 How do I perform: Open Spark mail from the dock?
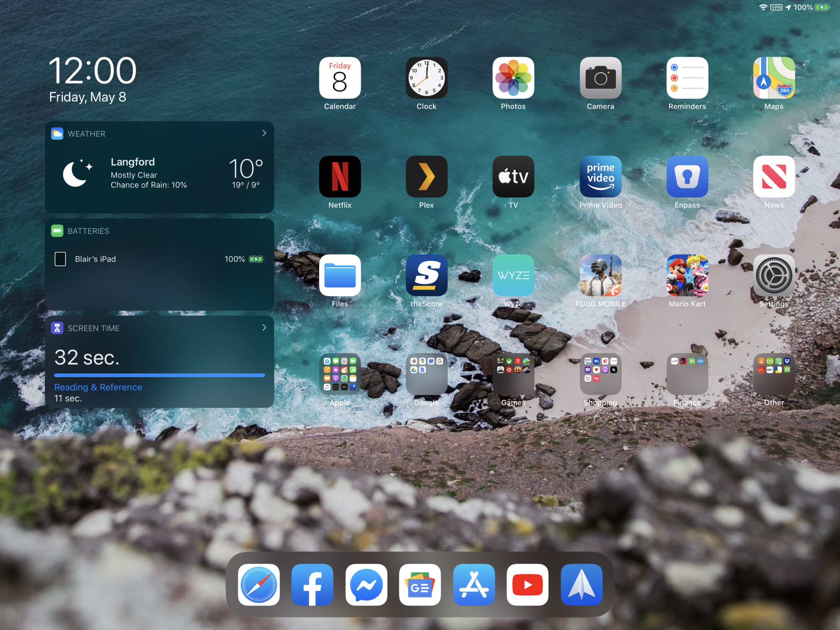(x=582, y=585)
